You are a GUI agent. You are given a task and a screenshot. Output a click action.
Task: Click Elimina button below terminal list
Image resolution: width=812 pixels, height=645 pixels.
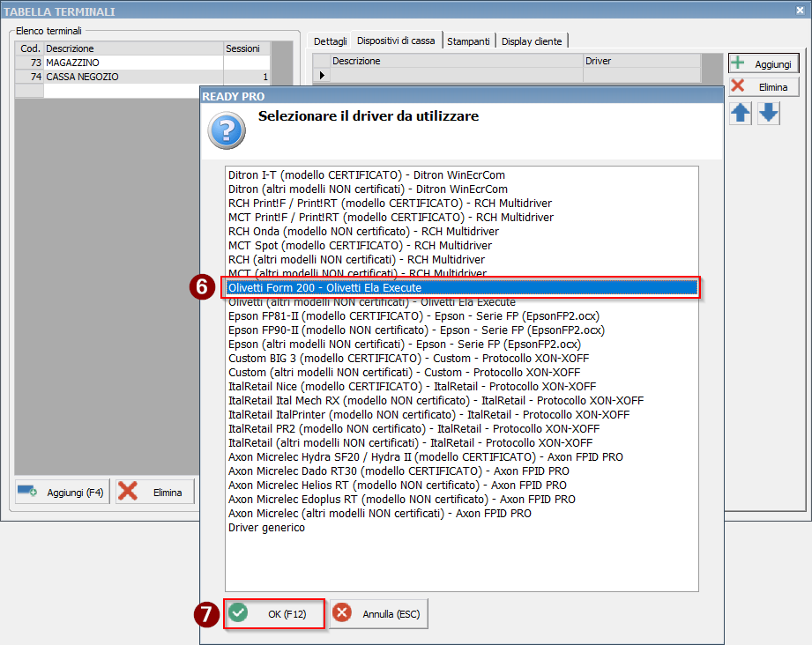(x=155, y=493)
